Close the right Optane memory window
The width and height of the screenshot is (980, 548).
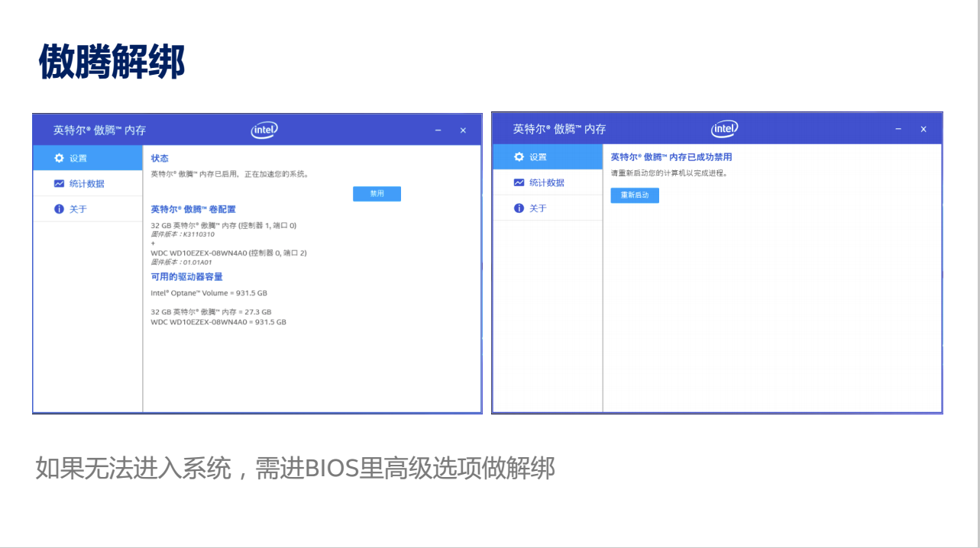coord(923,130)
